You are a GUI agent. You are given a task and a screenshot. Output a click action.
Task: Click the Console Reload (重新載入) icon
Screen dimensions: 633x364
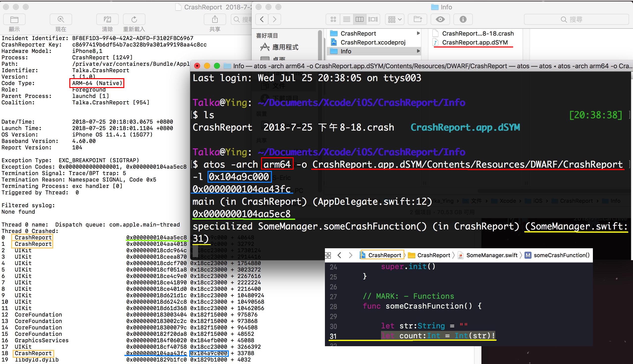134,20
